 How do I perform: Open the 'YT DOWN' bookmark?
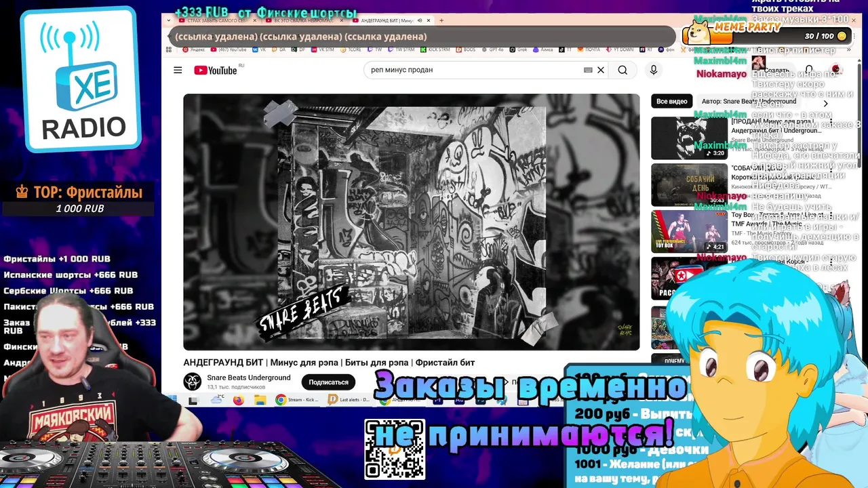coord(620,49)
